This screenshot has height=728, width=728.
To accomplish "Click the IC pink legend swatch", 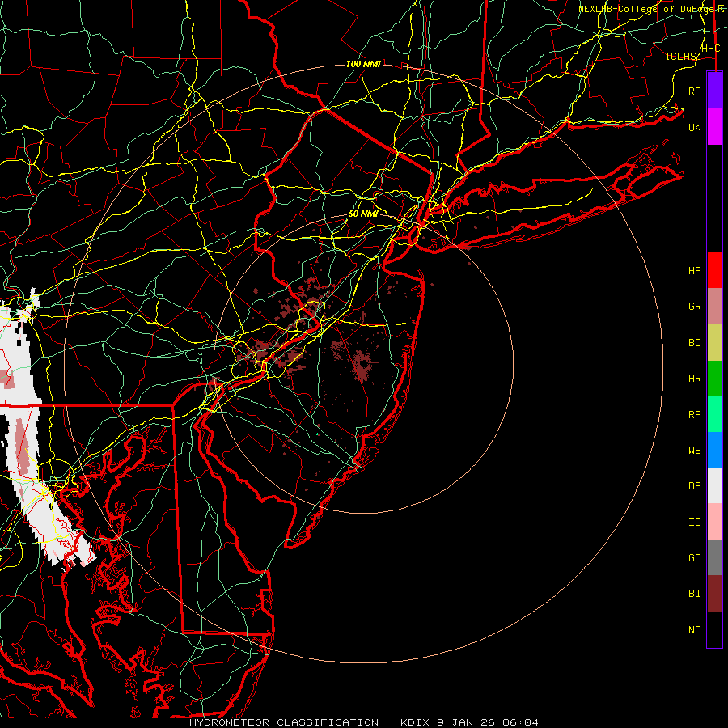I will coord(714,522).
